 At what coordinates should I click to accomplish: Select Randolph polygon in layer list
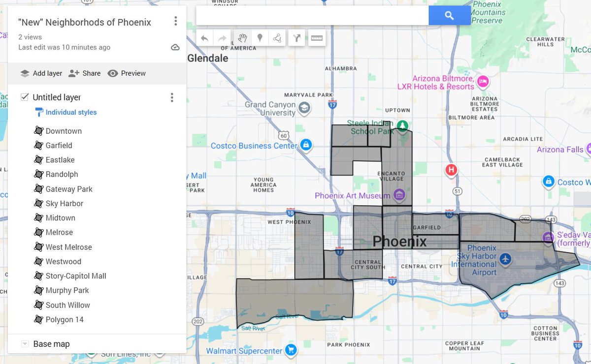62,174
